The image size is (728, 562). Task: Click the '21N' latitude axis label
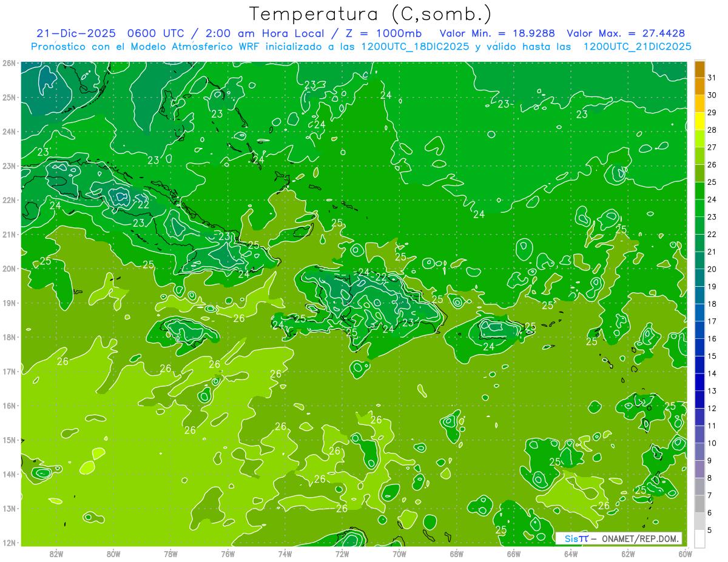(9, 234)
